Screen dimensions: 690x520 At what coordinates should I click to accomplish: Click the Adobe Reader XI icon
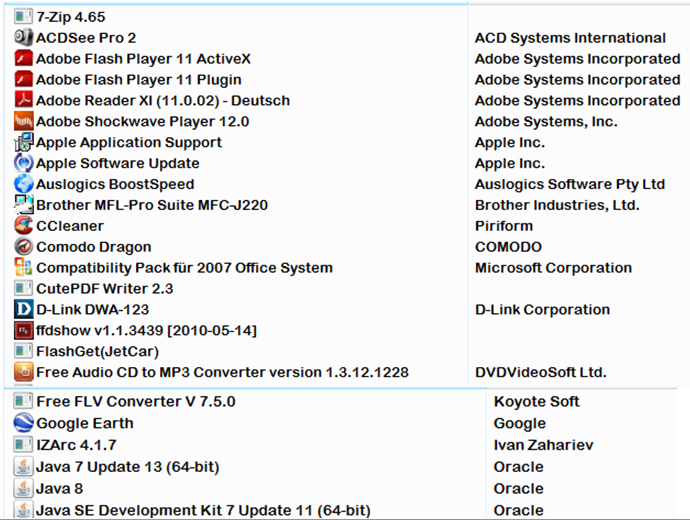coord(23,100)
